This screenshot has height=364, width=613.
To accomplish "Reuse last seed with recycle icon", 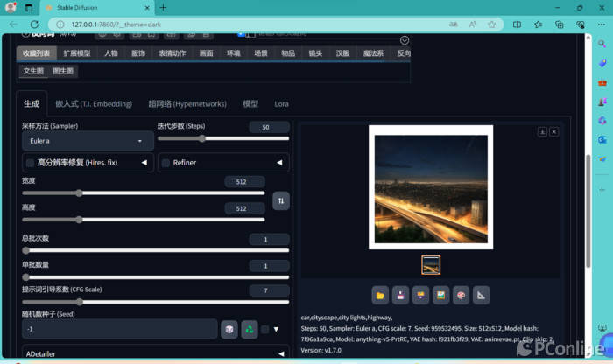I will [250, 329].
